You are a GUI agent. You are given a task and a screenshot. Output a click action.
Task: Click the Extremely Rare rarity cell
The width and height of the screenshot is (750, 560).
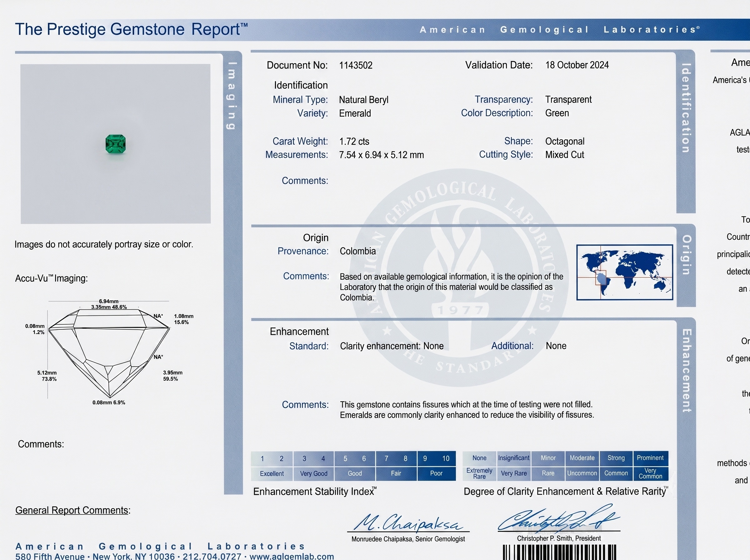[479, 473]
